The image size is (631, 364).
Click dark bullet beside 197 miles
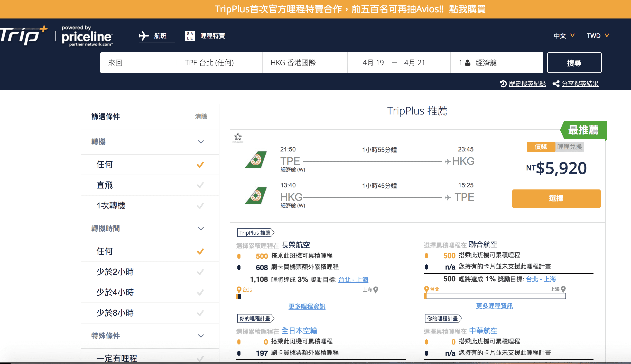(x=239, y=353)
